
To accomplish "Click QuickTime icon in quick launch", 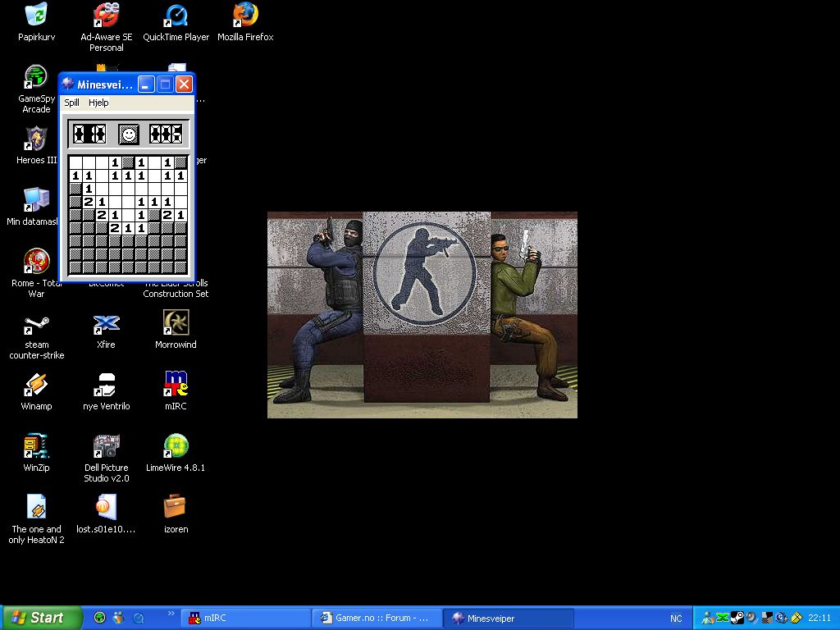I will point(138,618).
